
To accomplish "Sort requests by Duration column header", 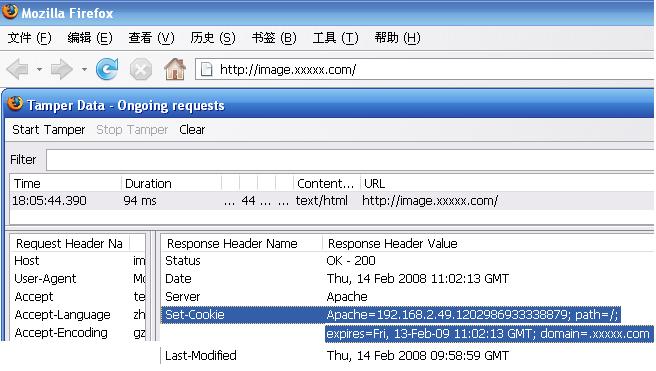I will click(172, 184).
